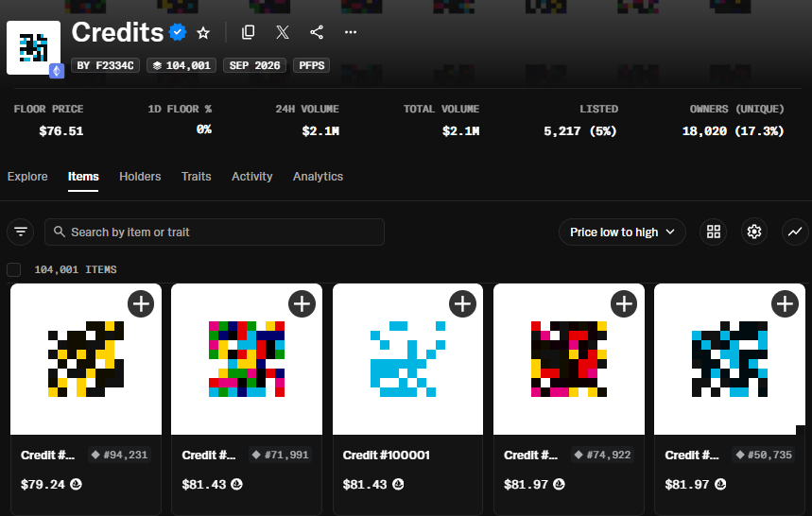The height and width of the screenshot is (516, 812).
Task: Go to the Explore tab
Action: tap(27, 177)
